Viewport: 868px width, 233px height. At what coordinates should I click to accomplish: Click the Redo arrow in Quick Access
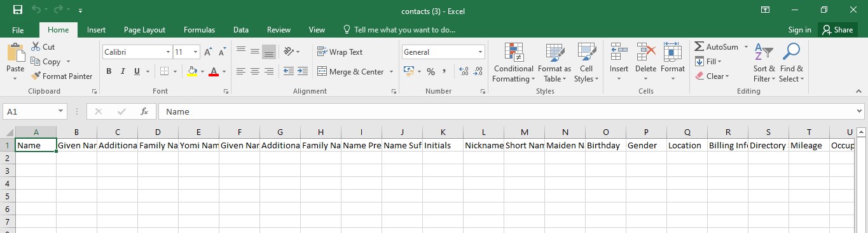[x=59, y=10]
